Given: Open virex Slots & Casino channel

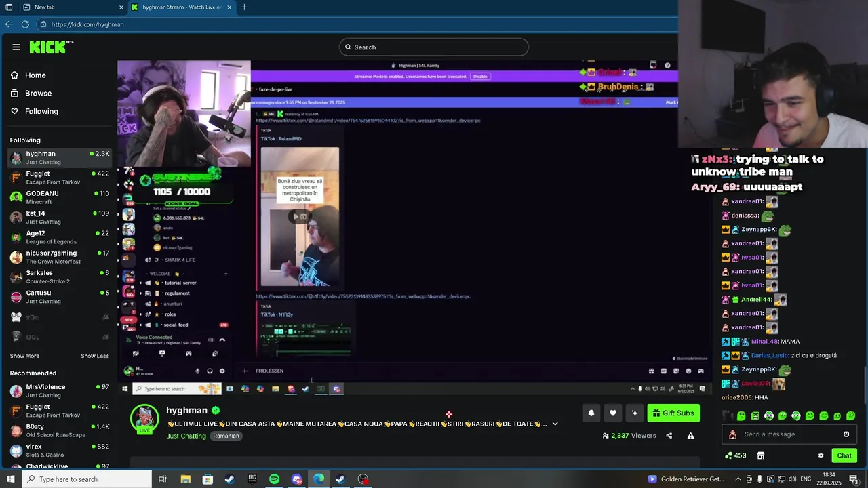Looking at the screenshot, I should (x=60, y=450).
